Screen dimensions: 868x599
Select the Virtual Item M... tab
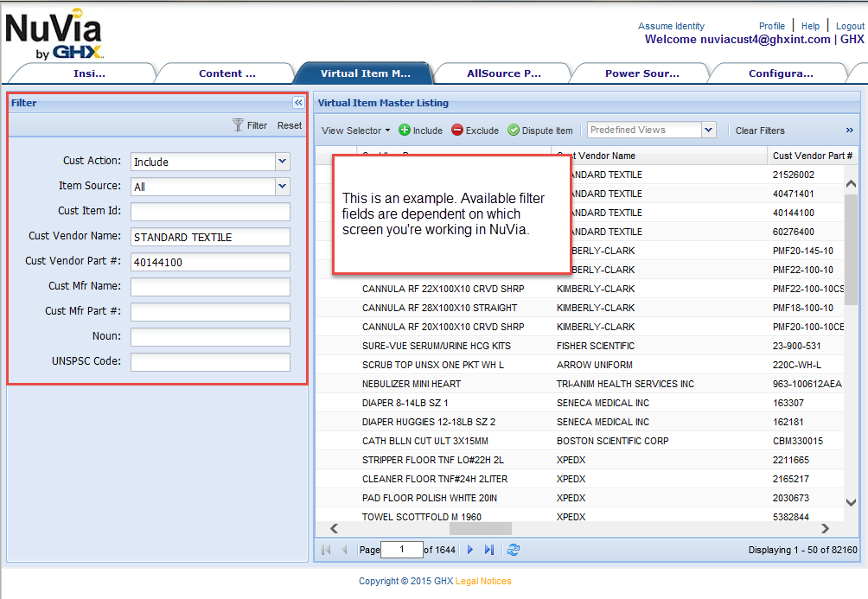tap(366, 73)
